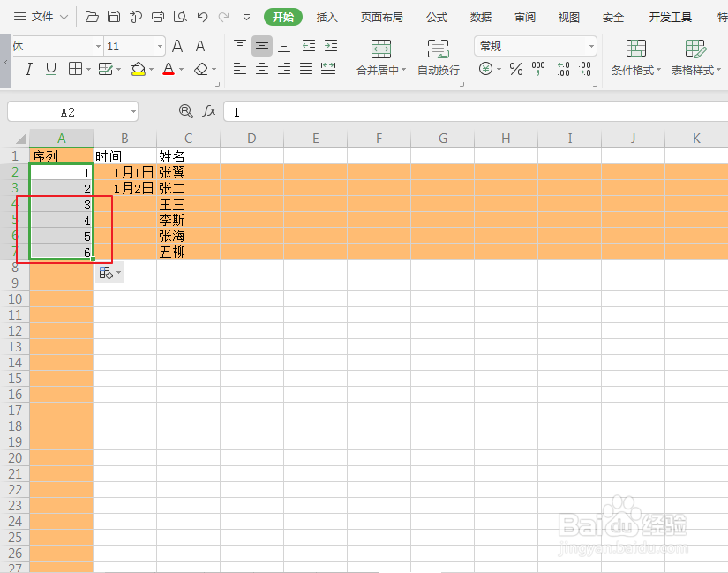Click the Save icon
The height and width of the screenshot is (573, 728).
click(x=114, y=17)
